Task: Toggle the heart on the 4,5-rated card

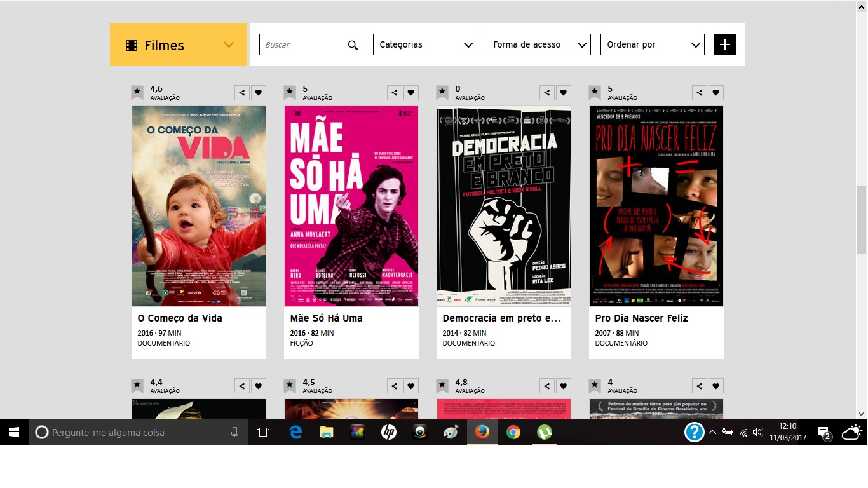Action: coord(411,386)
